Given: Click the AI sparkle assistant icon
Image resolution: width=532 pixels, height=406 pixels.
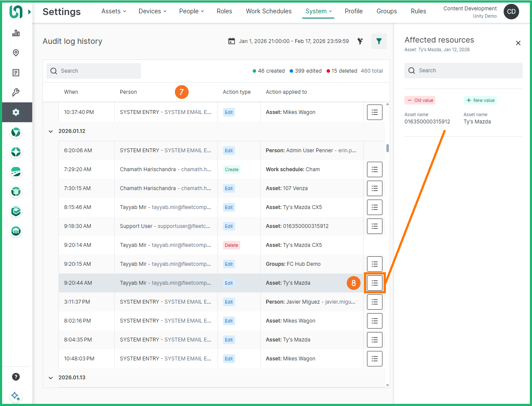Looking at the screenshot, I should tap(16, 396).
